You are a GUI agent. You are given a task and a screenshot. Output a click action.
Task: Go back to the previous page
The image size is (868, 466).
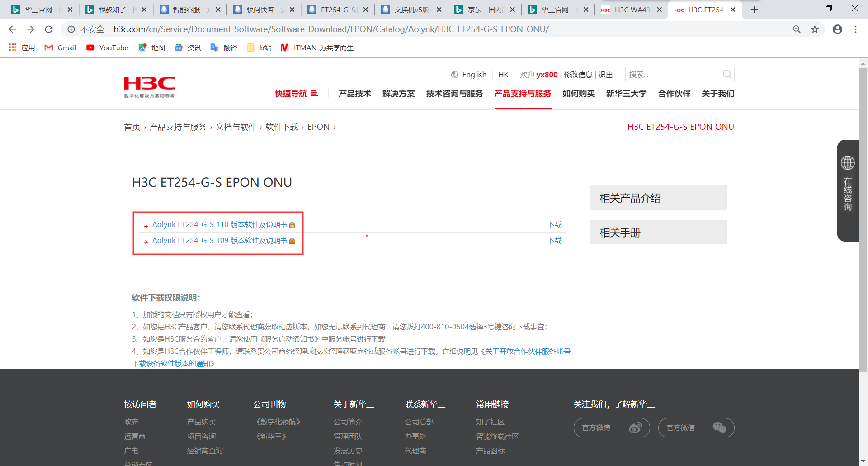(12, 29)
